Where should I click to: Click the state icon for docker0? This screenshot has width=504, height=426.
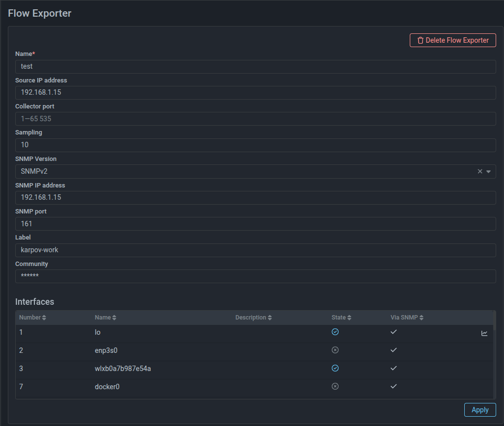tap(335, 387)
